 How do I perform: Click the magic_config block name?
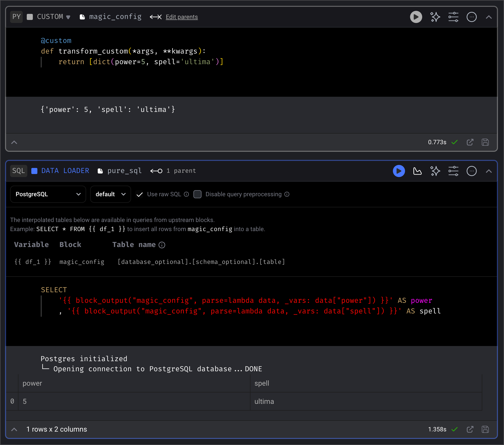tap(115, 17)
